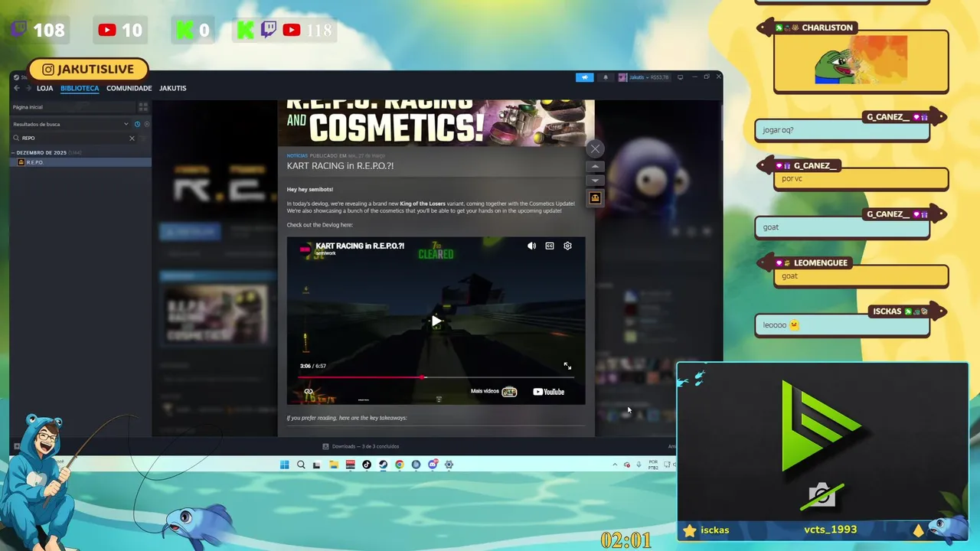Open File Explorer from taskbar

(x=334, y=465)
